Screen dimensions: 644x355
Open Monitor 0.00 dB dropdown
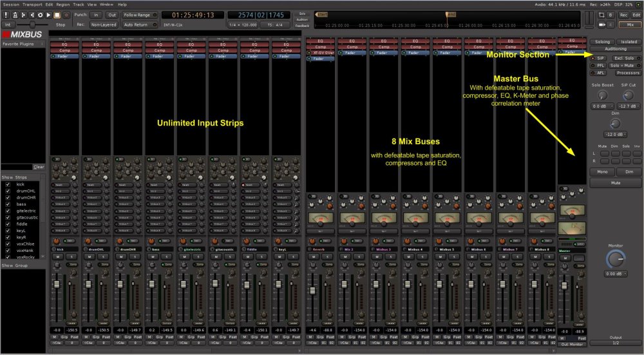pyautogui.click(x=615, y=274)
